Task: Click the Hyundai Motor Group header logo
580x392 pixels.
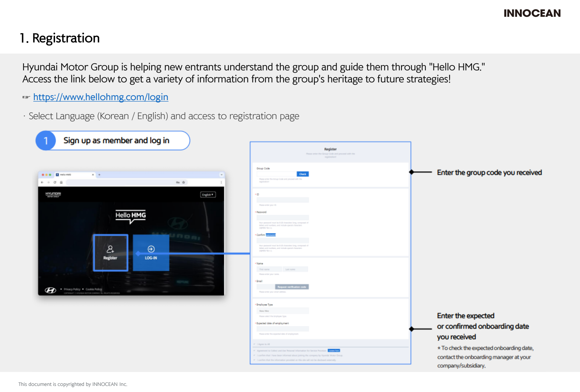Action: (53, 195)
